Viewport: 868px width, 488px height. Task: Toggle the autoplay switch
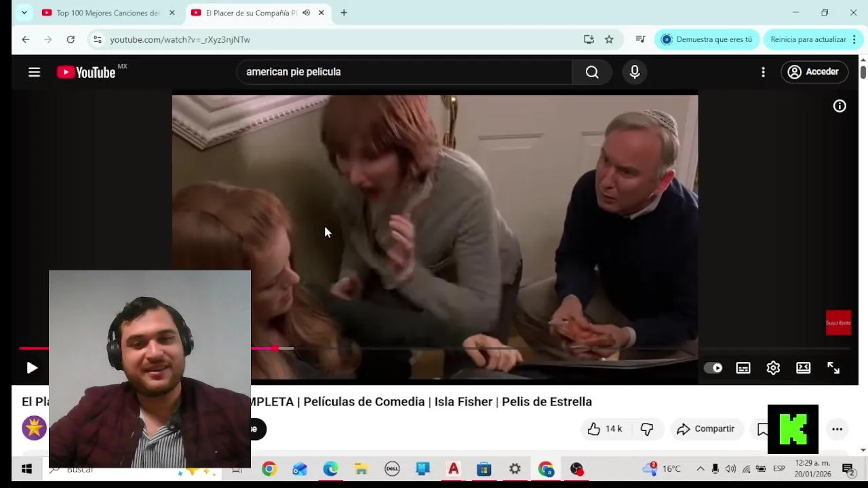click(x=713, y=368)
